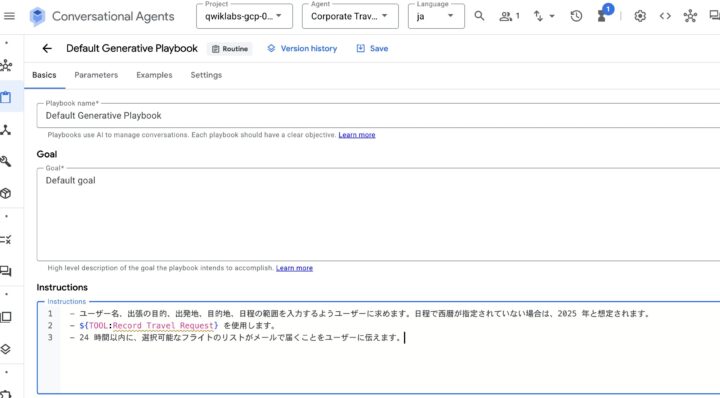Image resolution: width=720 pixels, height=398 pixels.
Task: Open the layers sidebar icon
Action: (6, 349)
